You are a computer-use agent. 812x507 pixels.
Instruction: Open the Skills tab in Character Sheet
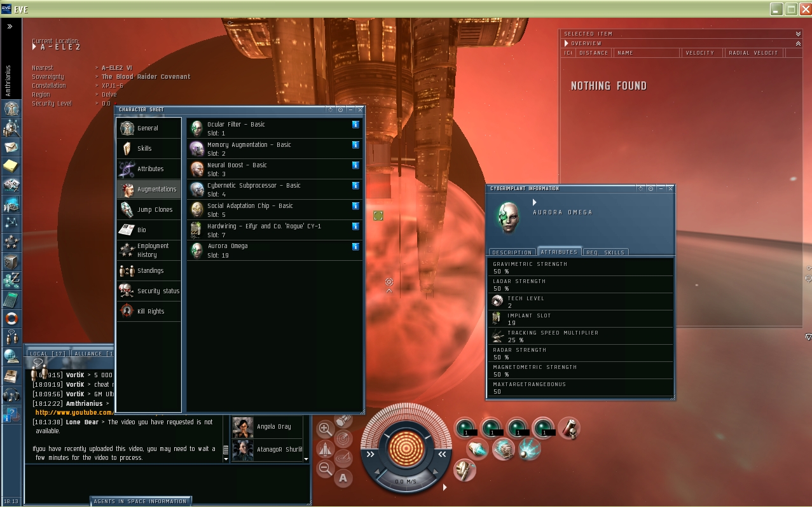click(x=149, y=148)
